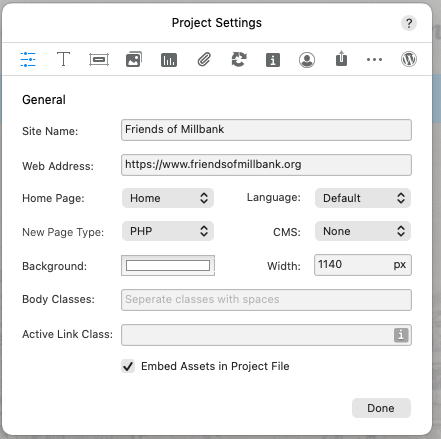
Task: Click info icon in Active Link Class field
Action: click(401, 335)
